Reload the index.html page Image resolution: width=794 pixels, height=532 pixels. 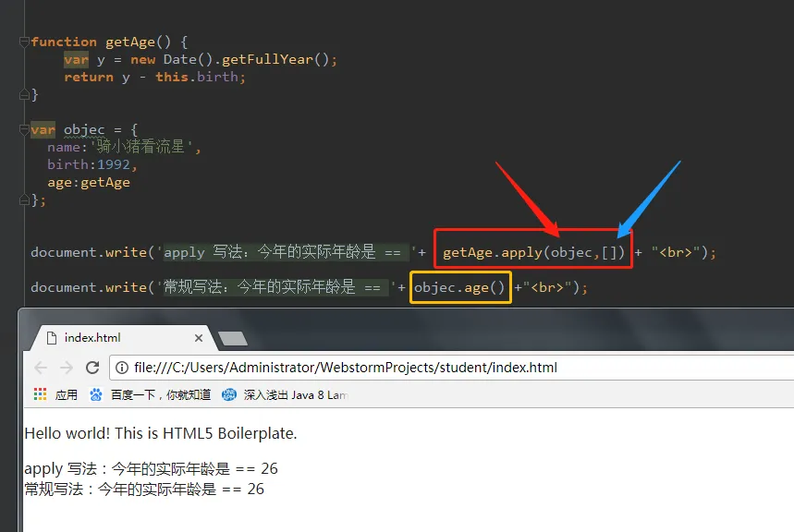(92, 368)
